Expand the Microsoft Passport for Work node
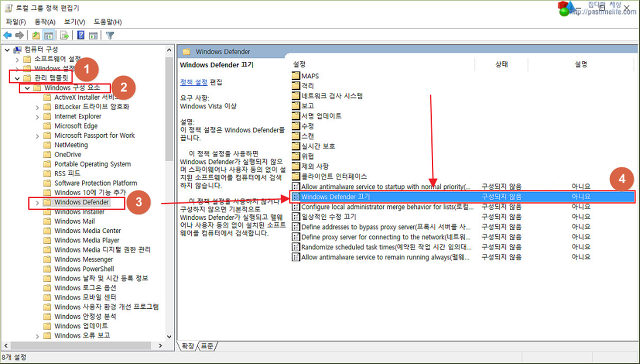640x364 pixels. [x=37, y=136]
